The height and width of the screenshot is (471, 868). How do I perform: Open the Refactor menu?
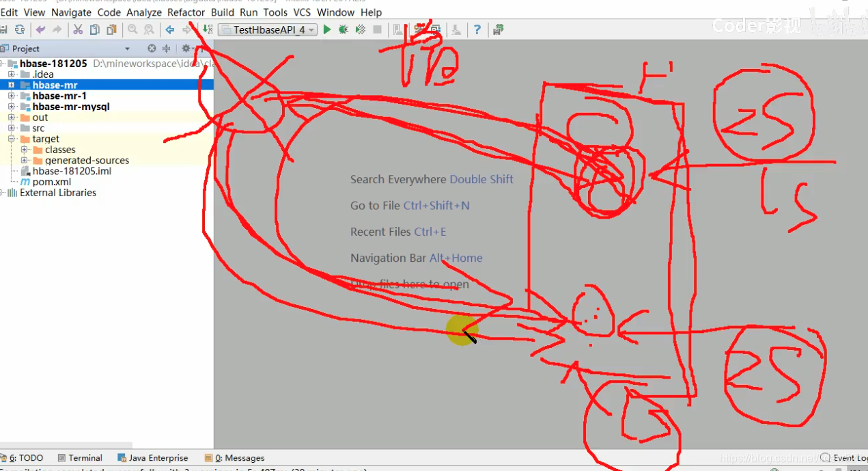[186, 12]
